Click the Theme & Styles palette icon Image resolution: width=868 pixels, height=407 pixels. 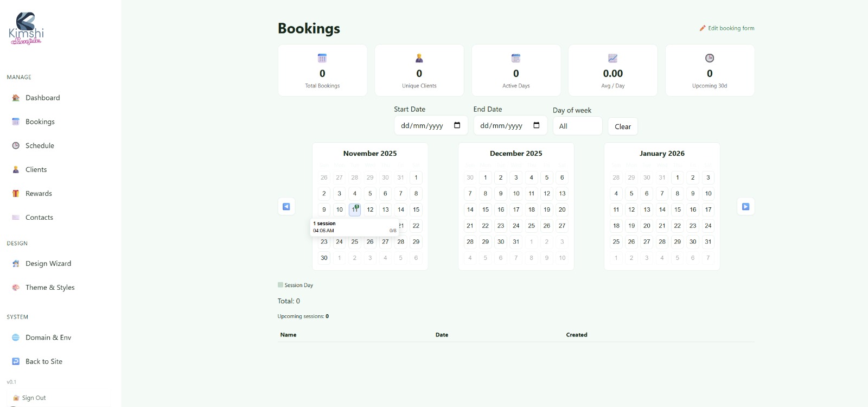point(16,287)
